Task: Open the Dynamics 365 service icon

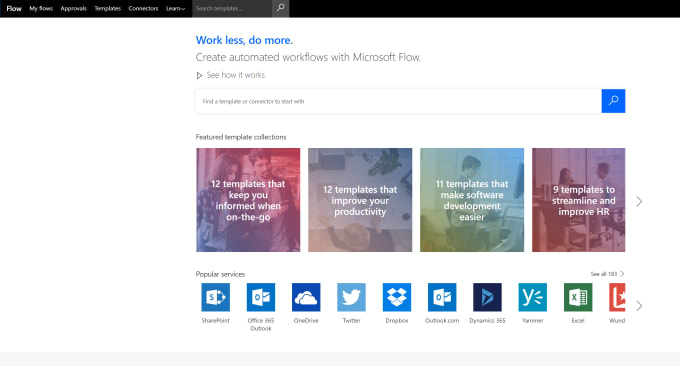Action: (487, 297)
